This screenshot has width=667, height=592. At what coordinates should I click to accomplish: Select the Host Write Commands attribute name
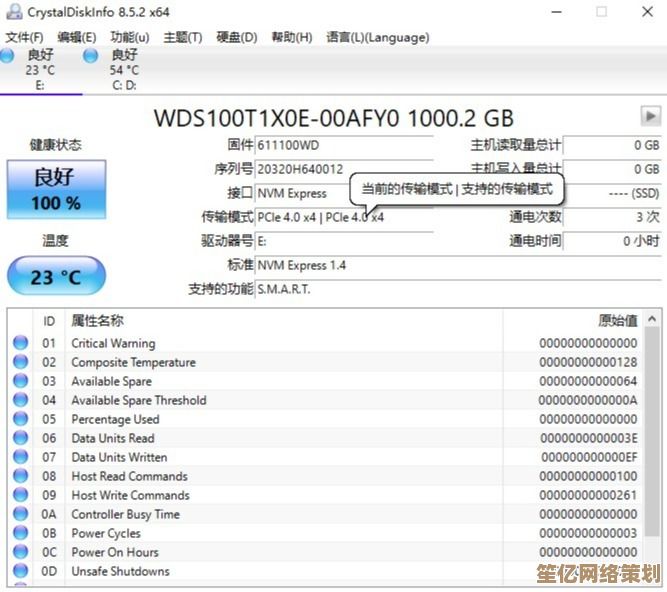(130, 495)
